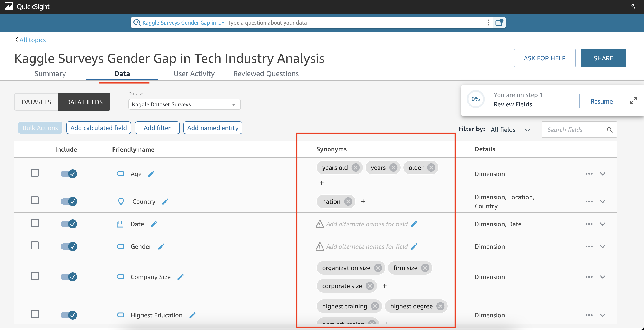Screen dimensions: 644x330
Task: Remove the 'organization size' synonym
Action: pyautogui.click(x=378, y=268)
